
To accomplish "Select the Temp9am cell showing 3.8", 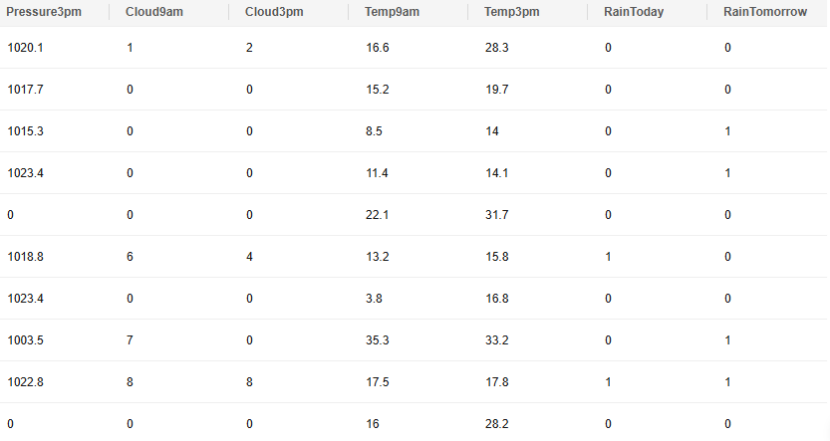I will (x=373, y=299).
